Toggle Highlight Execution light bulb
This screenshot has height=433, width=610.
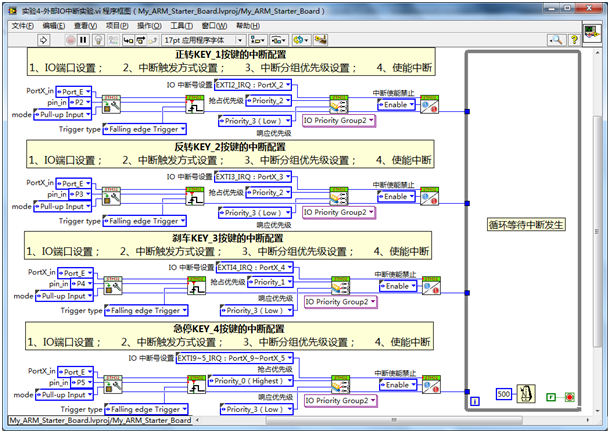click(99, 40)
